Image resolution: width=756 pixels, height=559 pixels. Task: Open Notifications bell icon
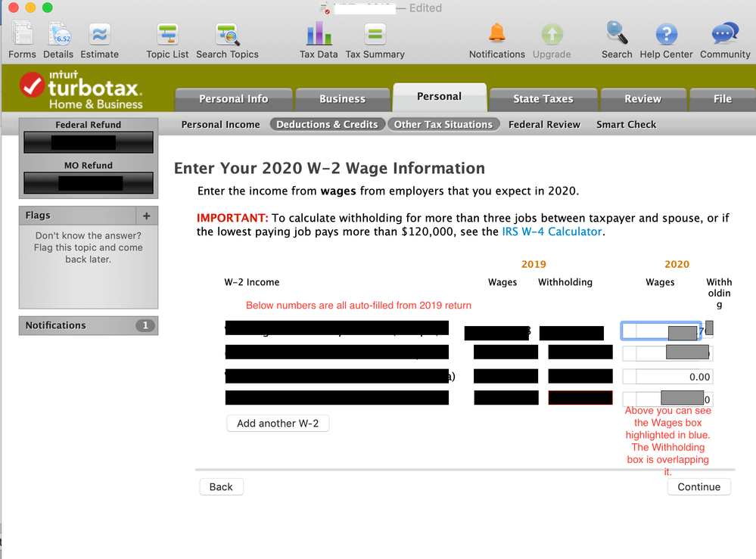pos(496,34)
